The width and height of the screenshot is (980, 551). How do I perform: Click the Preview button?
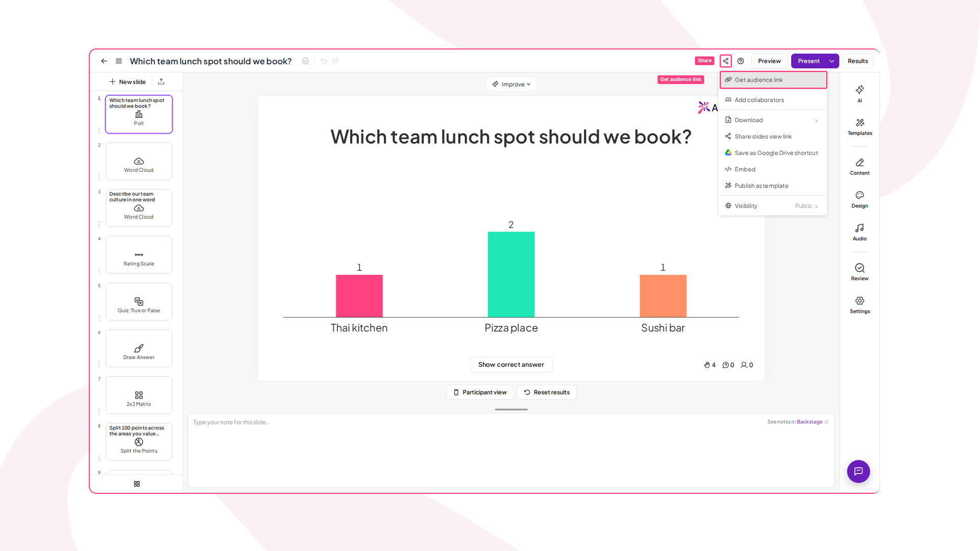coord(769,61)
